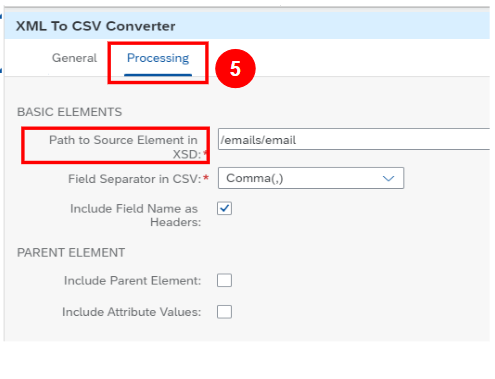Click the Path to Source Element in XSD label
Viewport: 495px width, 379px height.
tap(124, 147)
